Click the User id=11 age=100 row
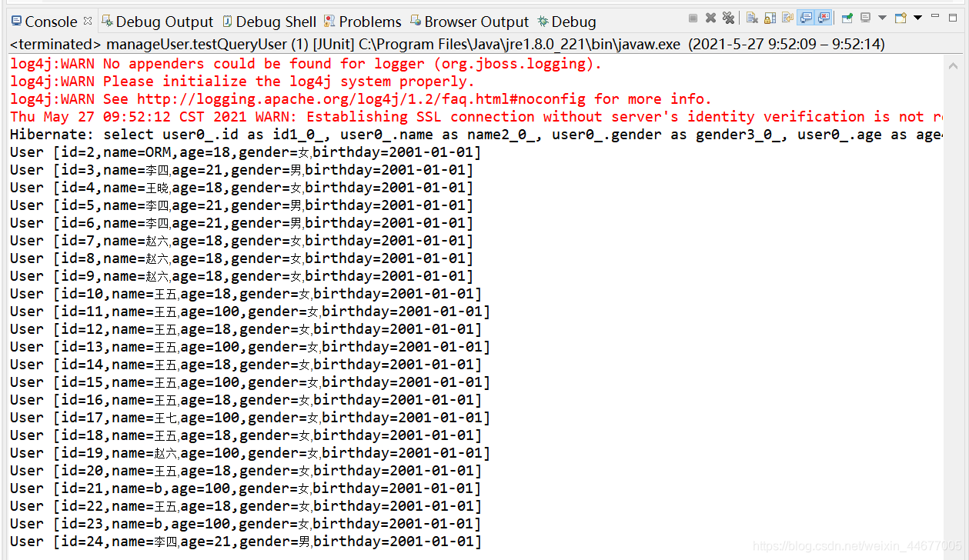Viewport: 969px width, 560px height. (250, 312)
